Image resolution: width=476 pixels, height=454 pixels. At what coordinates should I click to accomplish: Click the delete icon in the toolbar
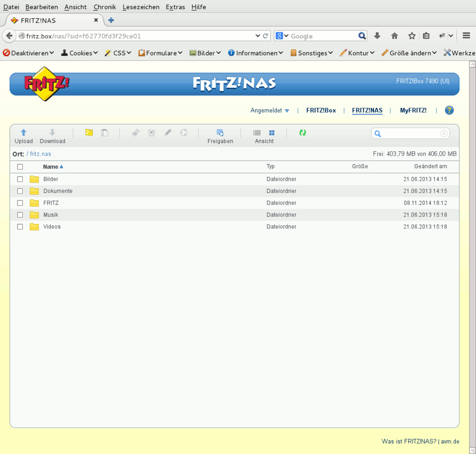coord(152,132)
